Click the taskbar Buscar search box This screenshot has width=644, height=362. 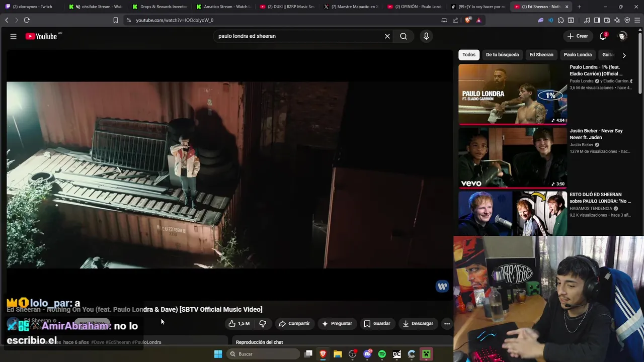point(264,354)
